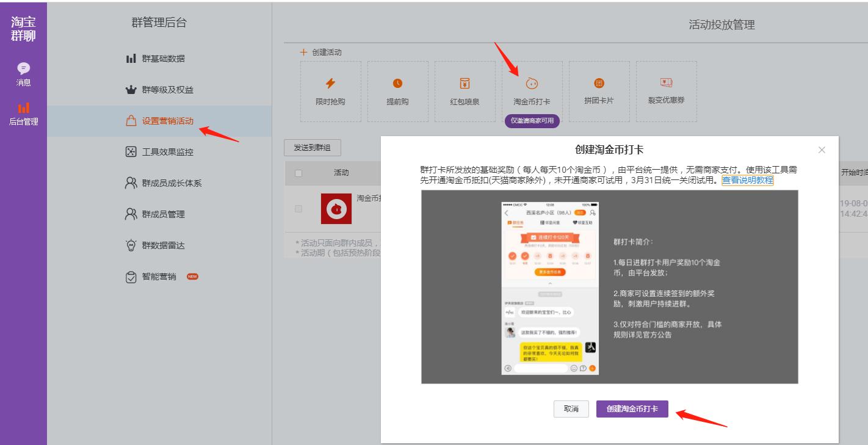Viewport: 868px width, 445px height.
Task: Select the 红包喷泉 red packet icon
Action: click(x=465, y=84)
